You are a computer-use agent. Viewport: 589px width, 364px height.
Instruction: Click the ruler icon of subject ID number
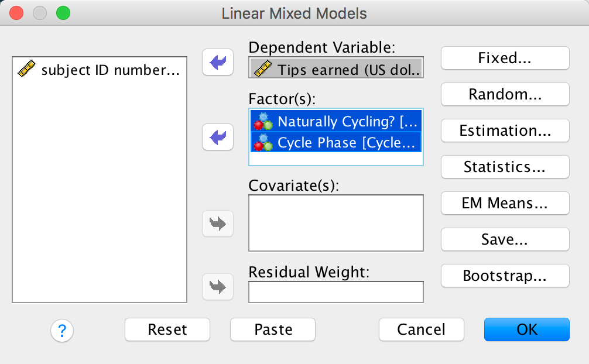[x=27, y=70]
